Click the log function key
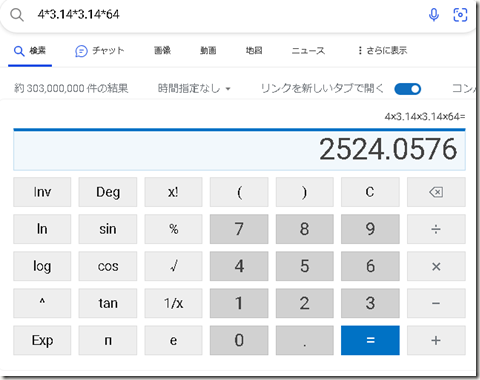Image resolution: width=480 pixels, height=380 pixels. (x=42, y=266)
